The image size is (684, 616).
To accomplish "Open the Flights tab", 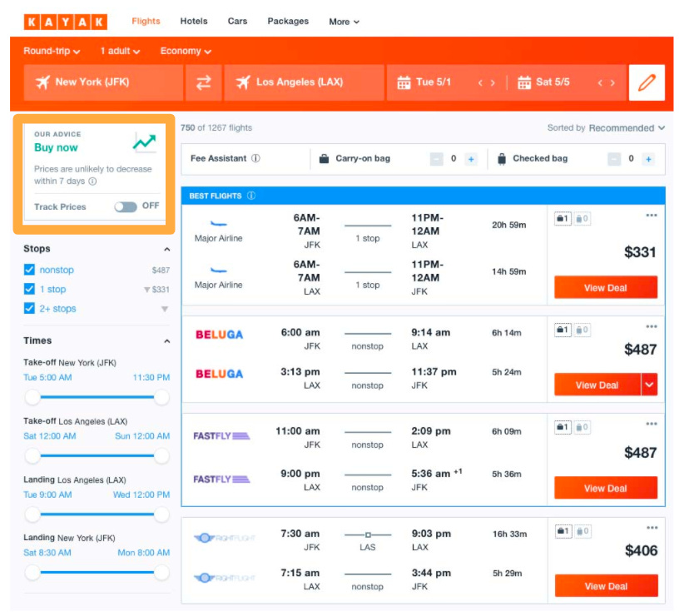I will point(146,21).
